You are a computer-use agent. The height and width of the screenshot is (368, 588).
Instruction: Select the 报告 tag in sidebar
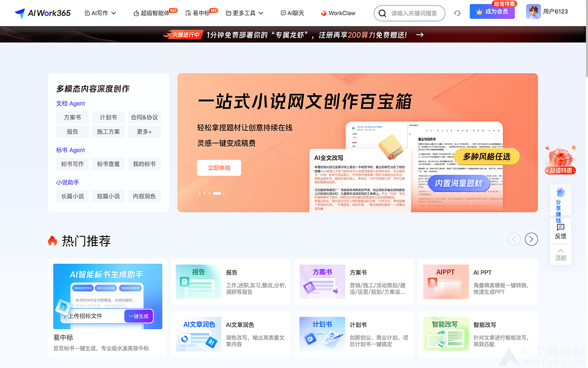73,132
